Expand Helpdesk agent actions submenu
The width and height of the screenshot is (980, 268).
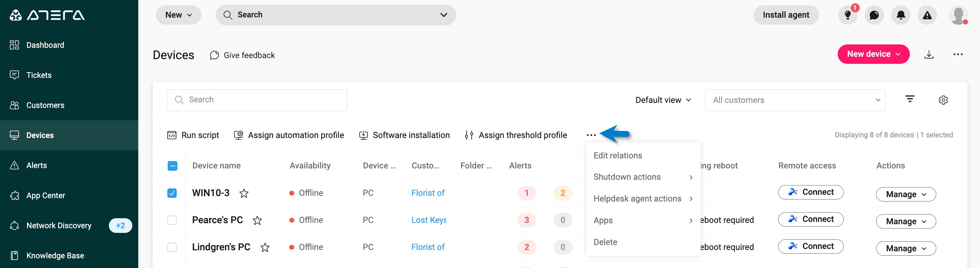click(643, 199)
